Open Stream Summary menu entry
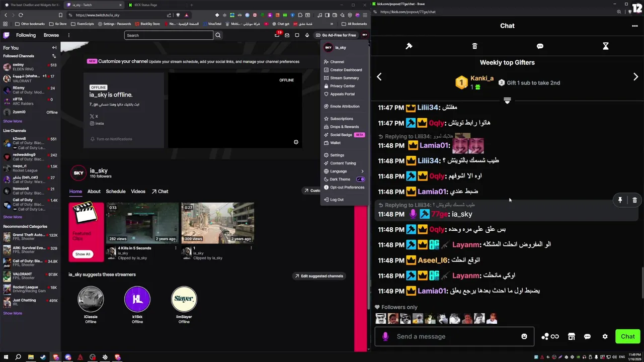 [x=345, y=78]
